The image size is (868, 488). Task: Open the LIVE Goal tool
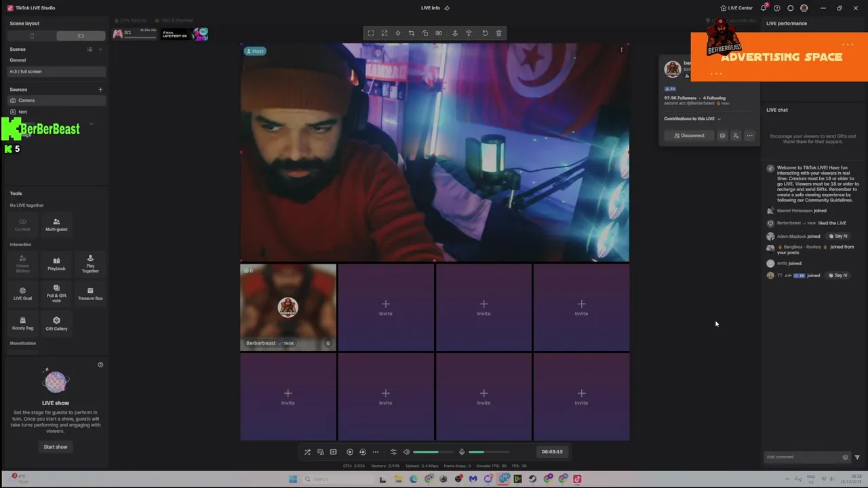click(22, 294)
